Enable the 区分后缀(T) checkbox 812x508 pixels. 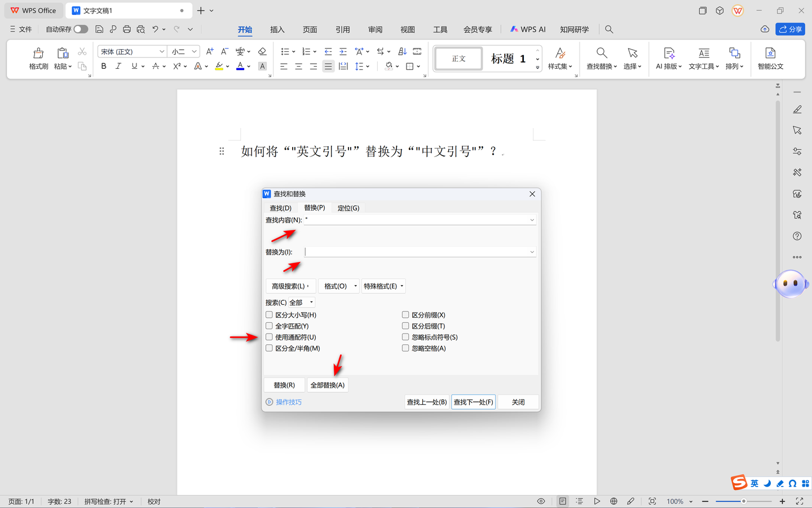pyautogui.click(x=405, y=326)
